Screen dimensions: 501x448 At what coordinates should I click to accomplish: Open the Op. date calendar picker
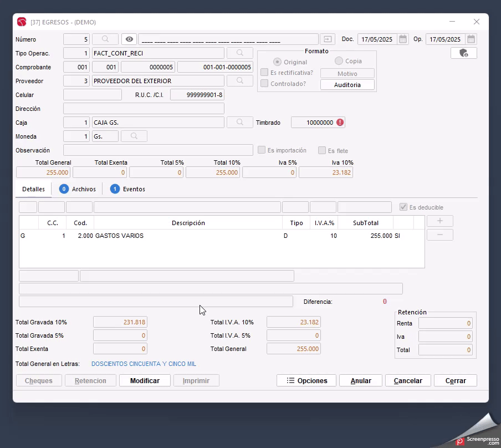tap(471, 39)
